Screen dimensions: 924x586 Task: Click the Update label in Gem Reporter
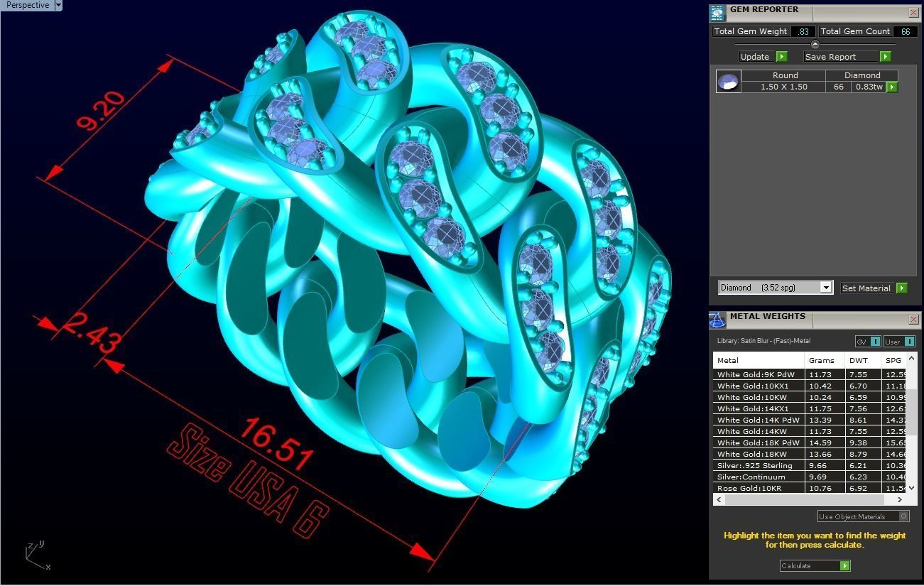pos(755,56)
